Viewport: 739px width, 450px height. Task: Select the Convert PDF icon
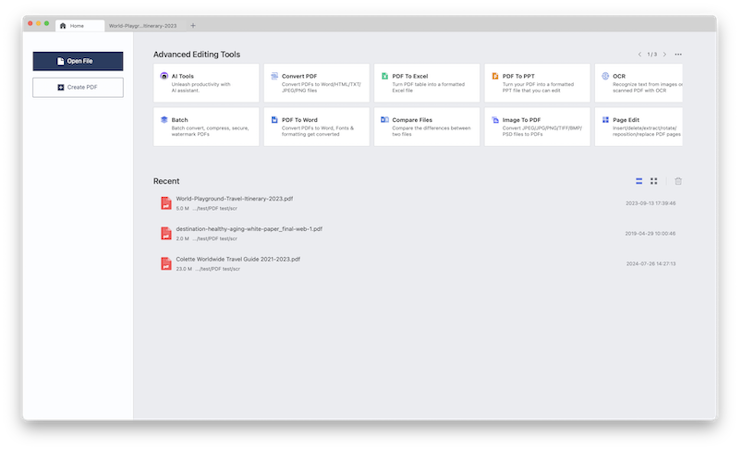pyautogui.click(x=274, y=76)
